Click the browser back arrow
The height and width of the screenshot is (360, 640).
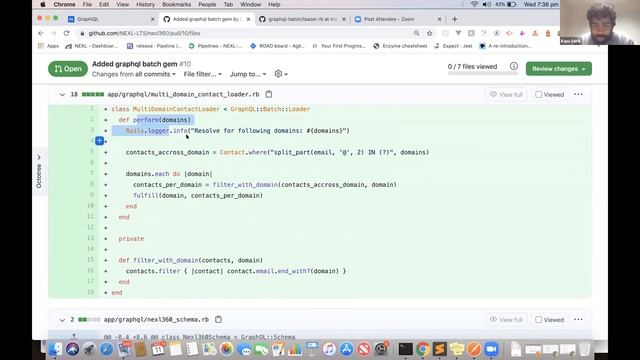coord(40,33)
